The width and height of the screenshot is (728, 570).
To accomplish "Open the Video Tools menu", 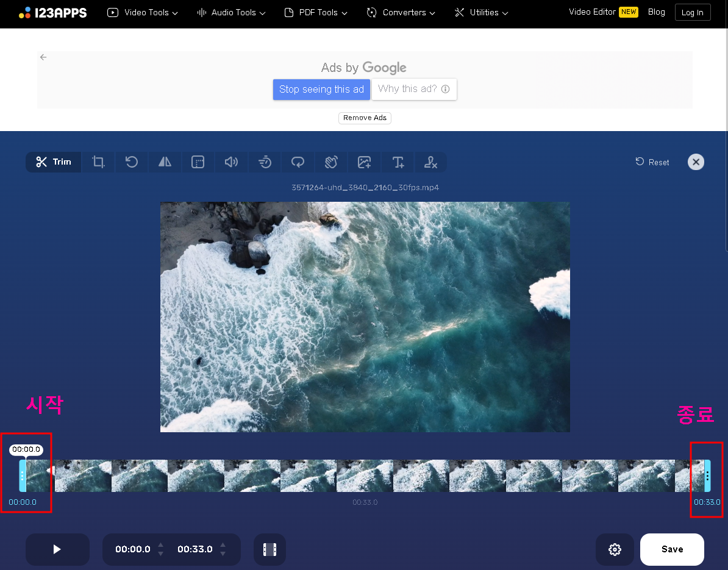I will point(142,13).
